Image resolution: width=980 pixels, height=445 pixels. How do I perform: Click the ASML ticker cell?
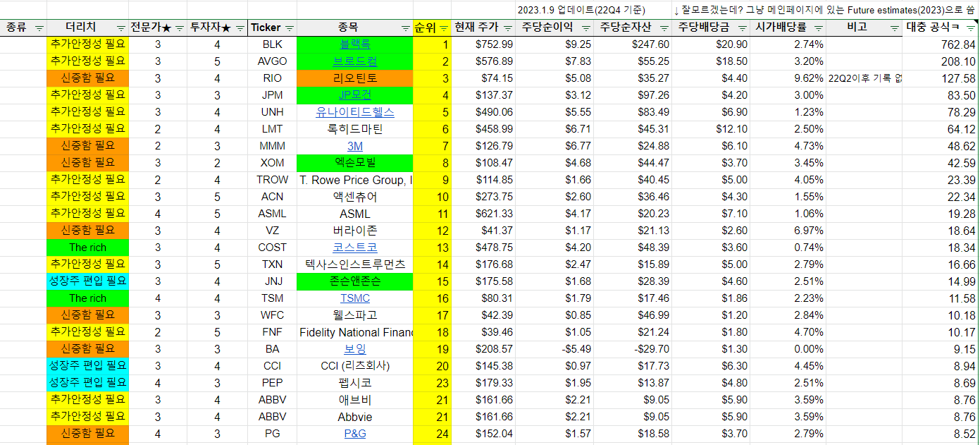pyautogui.click(x=272, y=214)
